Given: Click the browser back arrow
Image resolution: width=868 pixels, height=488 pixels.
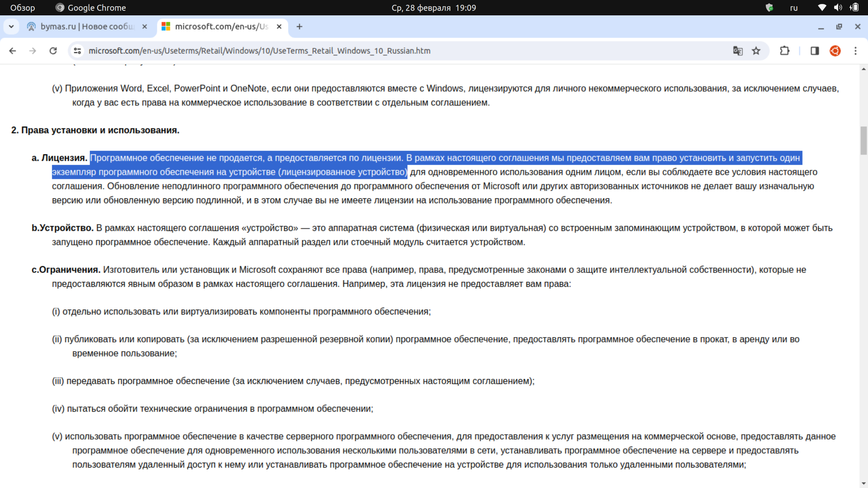Looking at the screenshot, I should 13,51.
